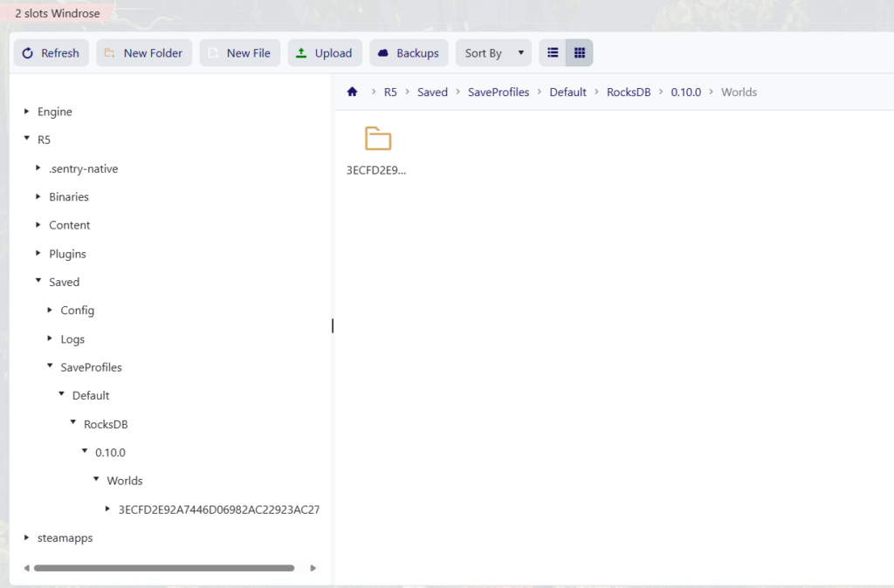Expand the Engine tree node
894x588 pixels.
tap(27, 112)
